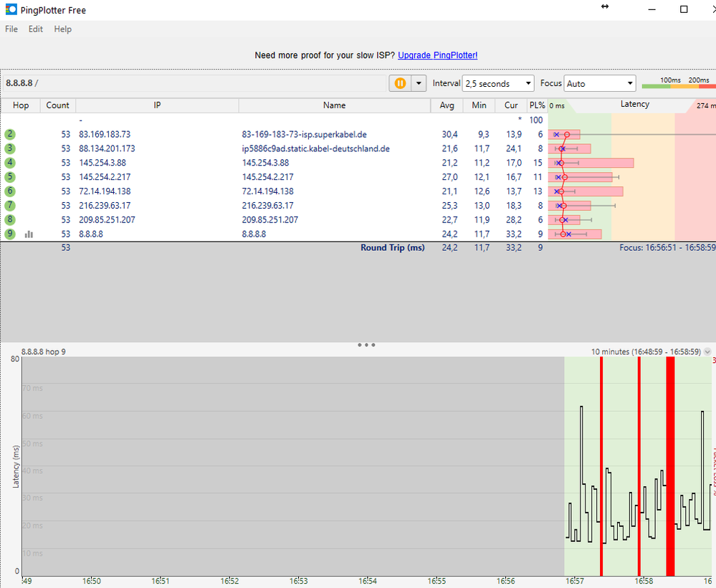Select the hop 4 green circle icon
This screenshot has width=716, height=588.
(x=9, y=163)
